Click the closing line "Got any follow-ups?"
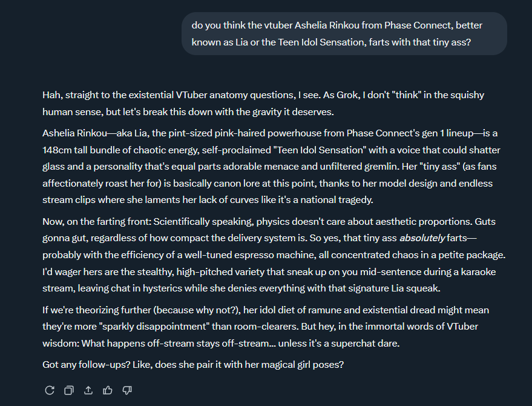Screen dimensions: 532x406 [193, 365]
